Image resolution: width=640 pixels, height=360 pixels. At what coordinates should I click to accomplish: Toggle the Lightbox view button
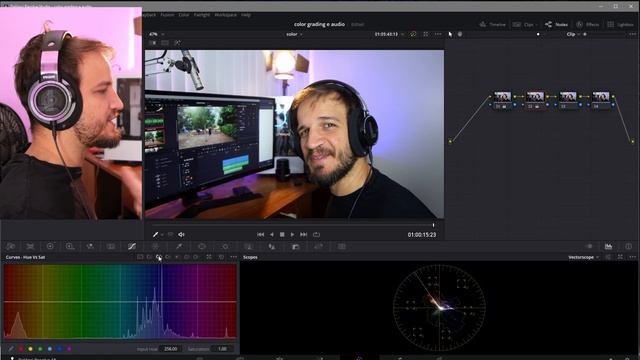point(620,24)
